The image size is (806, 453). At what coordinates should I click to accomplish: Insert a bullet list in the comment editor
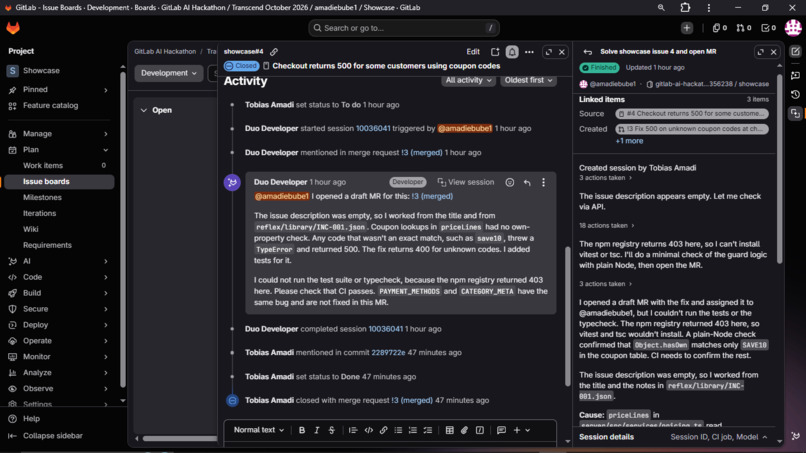tap(398, 430)
